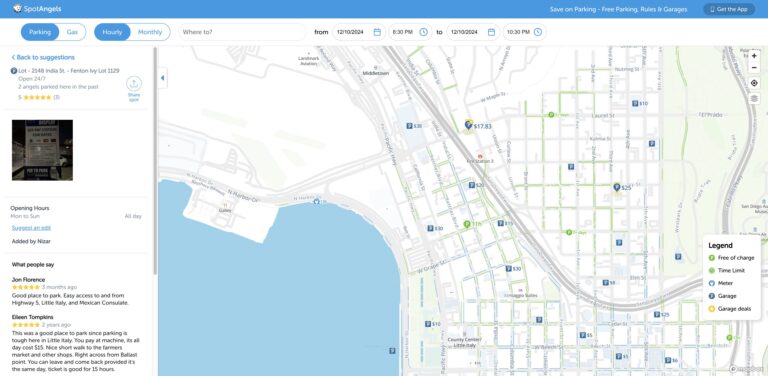Switch to Gas mode
Viewport: 768px width, 376px height.
(x=72, y=32)
